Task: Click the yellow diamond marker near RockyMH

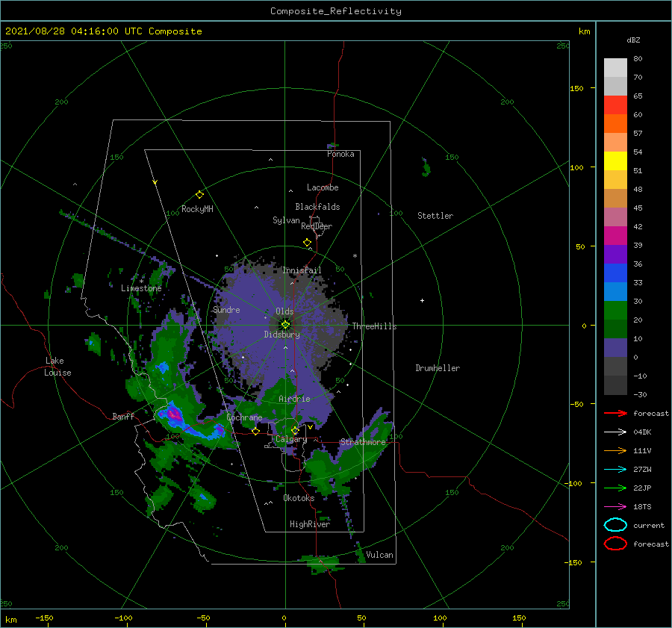Action: [199, 195]
